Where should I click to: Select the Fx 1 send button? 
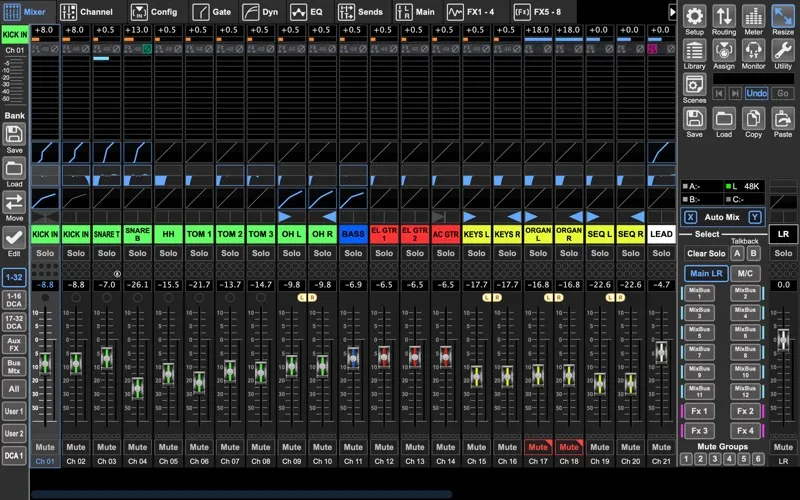[x=699, y=411]
